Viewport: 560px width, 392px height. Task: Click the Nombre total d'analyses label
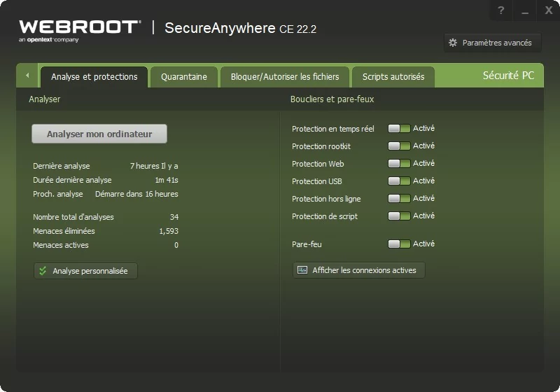click(x=73, y=217)
